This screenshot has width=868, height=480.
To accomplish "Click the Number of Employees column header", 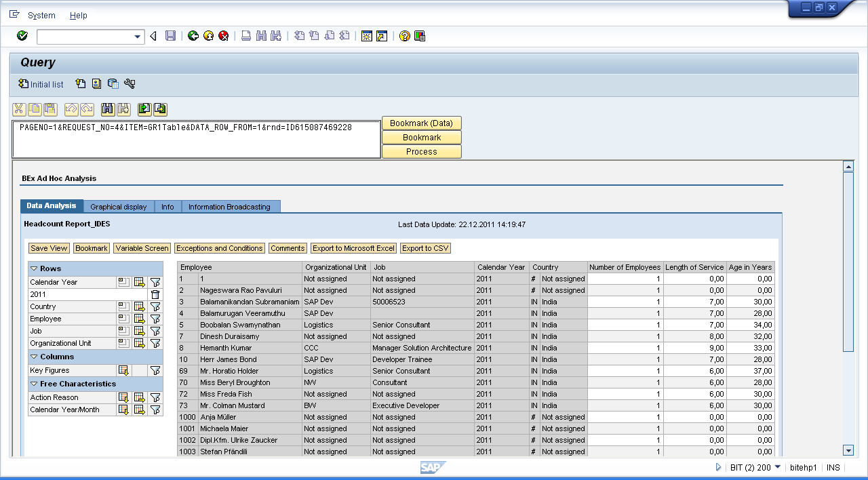I will [625, 267].
